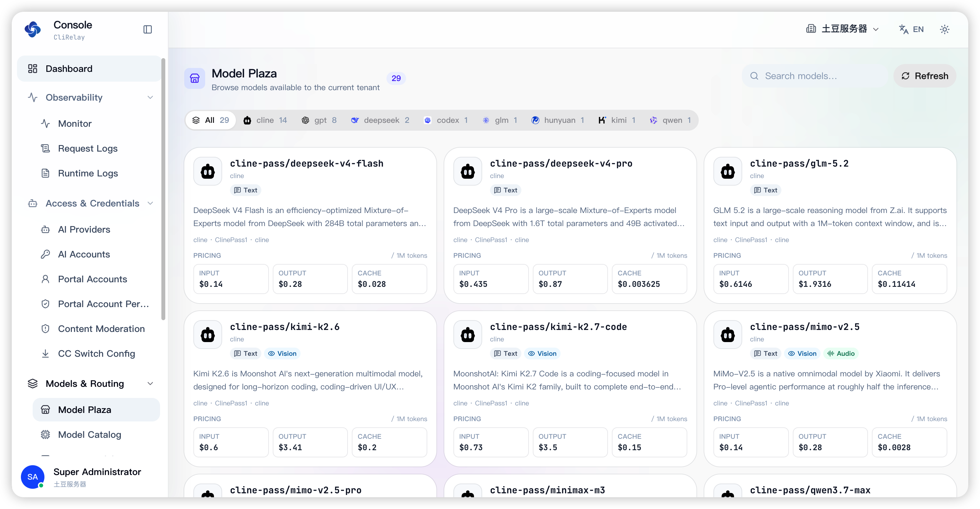Open Content Moderation settings
The height and width of the screenshot is (509, 980).
pyautogui.click(x=96, y=328)
